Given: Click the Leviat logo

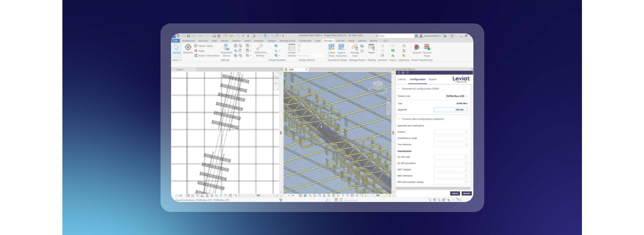Looking at the screenshot, I should 461,79.
